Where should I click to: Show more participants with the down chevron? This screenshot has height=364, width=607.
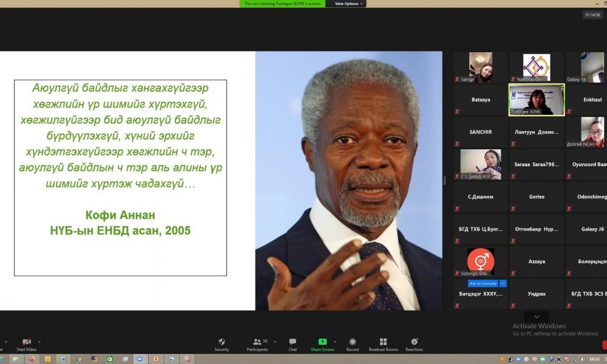[537, 317]
